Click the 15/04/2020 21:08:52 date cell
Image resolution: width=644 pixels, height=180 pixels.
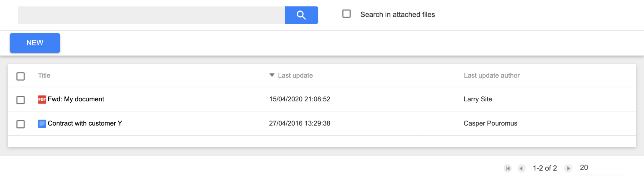tap(299, 99)
